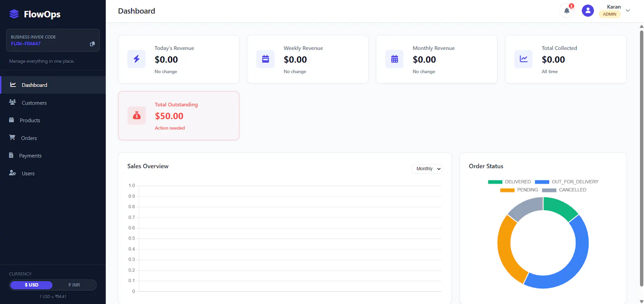Click the Dashboard chart icon in sidebar

click(13, 85)
